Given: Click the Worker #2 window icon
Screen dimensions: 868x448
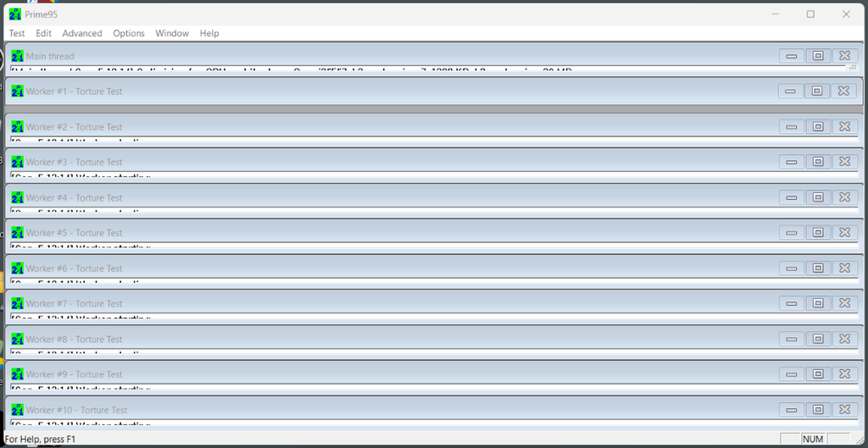Looking at the screenshot, I should (17, 127).
